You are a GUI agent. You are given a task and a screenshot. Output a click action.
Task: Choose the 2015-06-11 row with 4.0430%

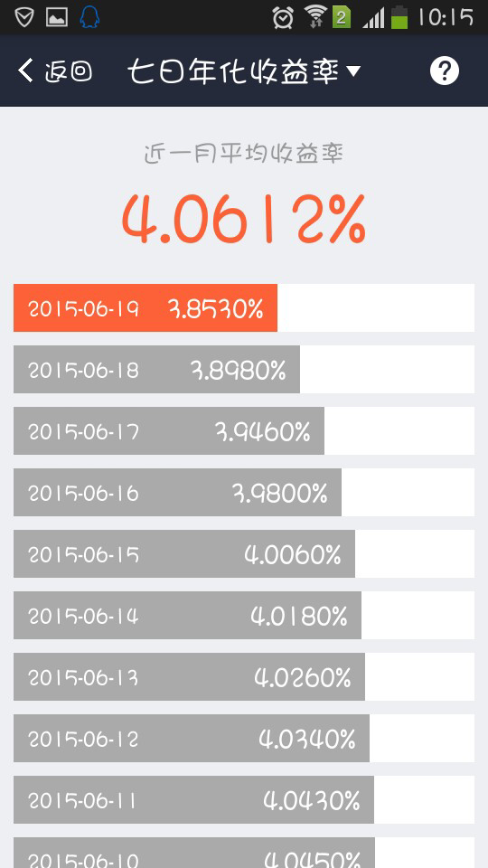coord(243,799)
